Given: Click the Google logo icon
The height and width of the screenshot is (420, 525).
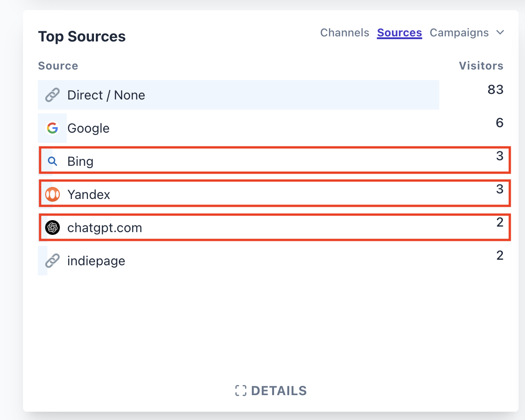Looking at the screenshot, I should point(52,128).
